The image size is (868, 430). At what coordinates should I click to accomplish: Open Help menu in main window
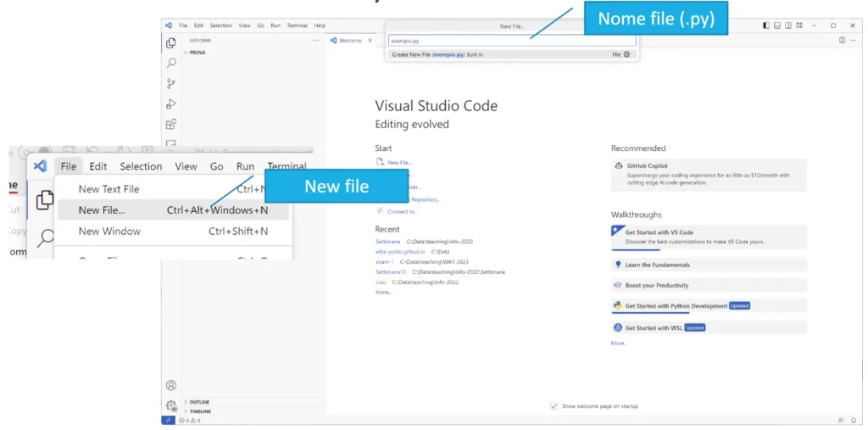pos(320,25)
